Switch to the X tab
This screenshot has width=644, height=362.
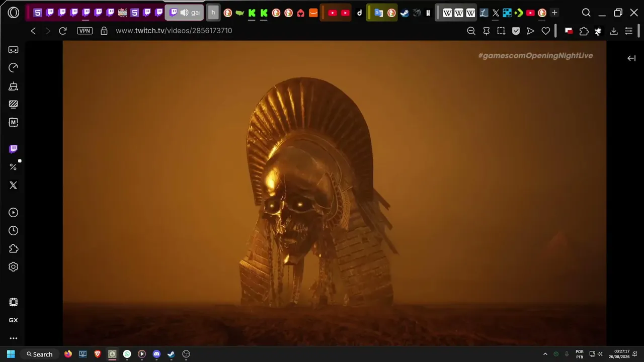click(x=496, y=13)
